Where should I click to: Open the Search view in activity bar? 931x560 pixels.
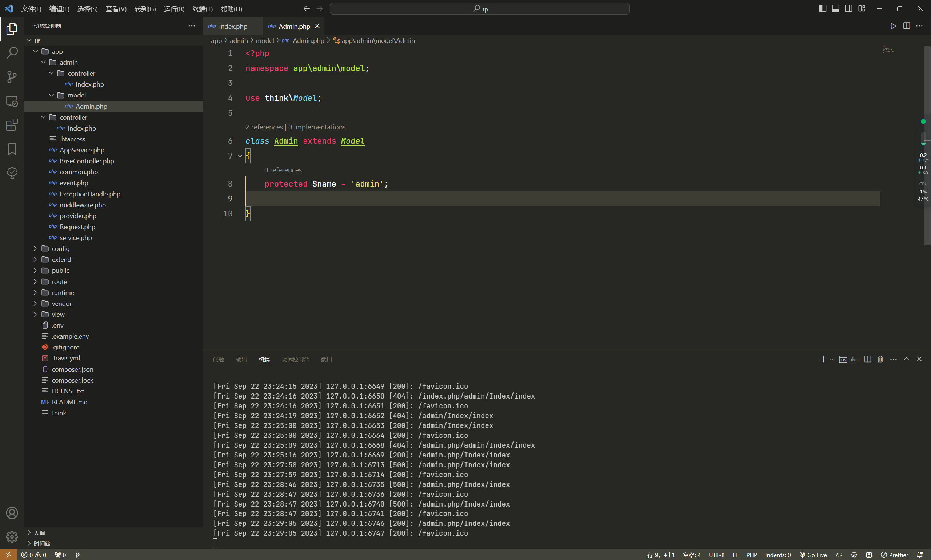tap(12, 53)
